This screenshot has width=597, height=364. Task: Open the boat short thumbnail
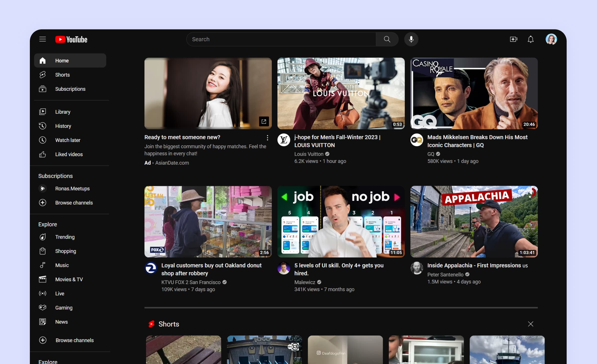point(507,350)
